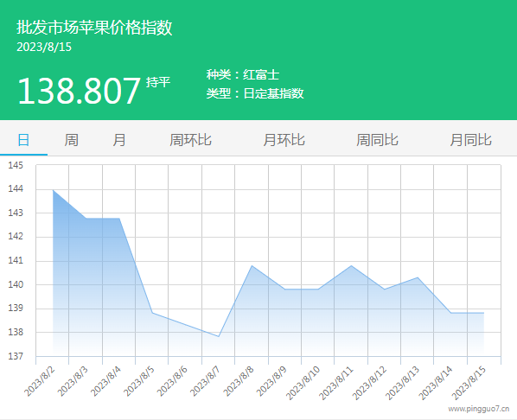
Task: Select the 月环比 tab
Action: [284, 140]
